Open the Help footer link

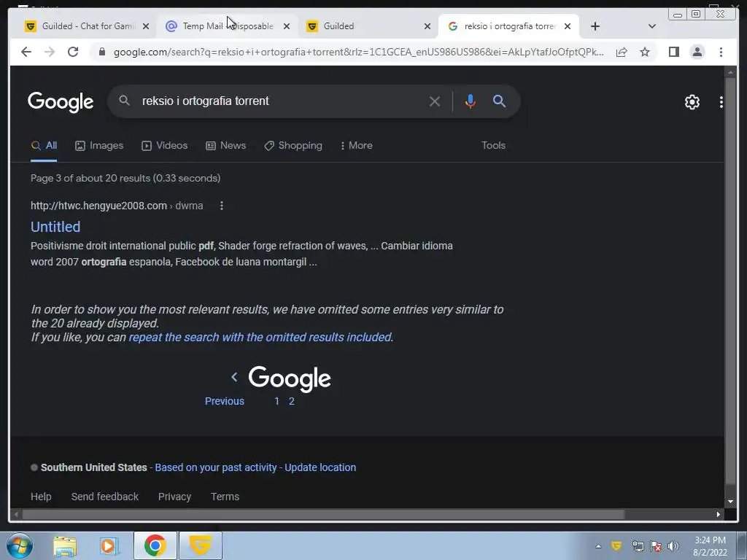point(41,497)
